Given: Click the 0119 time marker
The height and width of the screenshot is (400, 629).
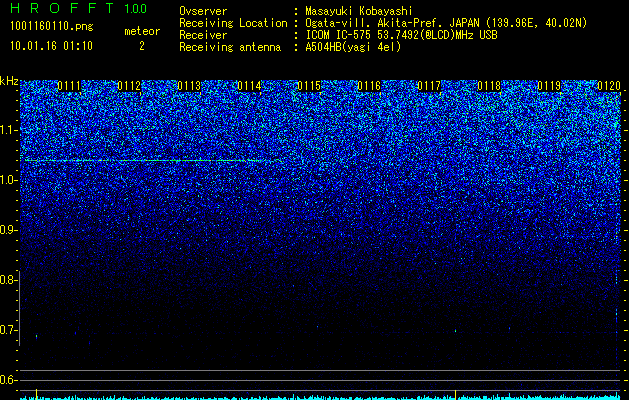Looking at the screenshot, I should click(x=549, y=86).
